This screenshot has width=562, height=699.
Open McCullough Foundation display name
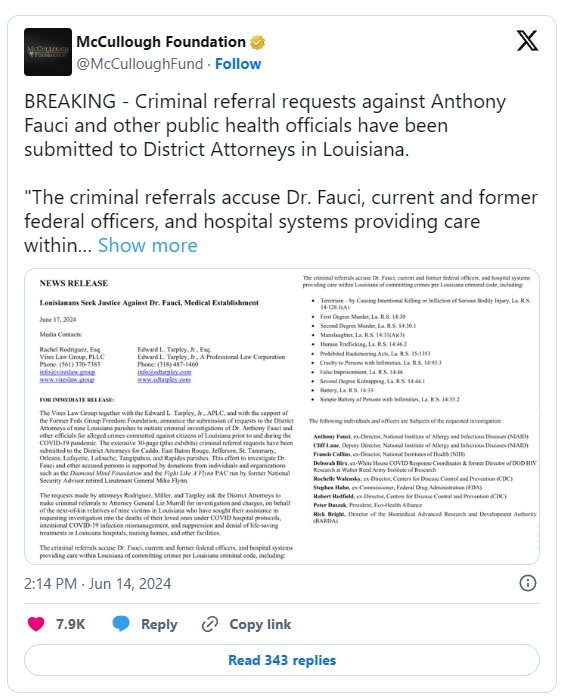[161, 42]
